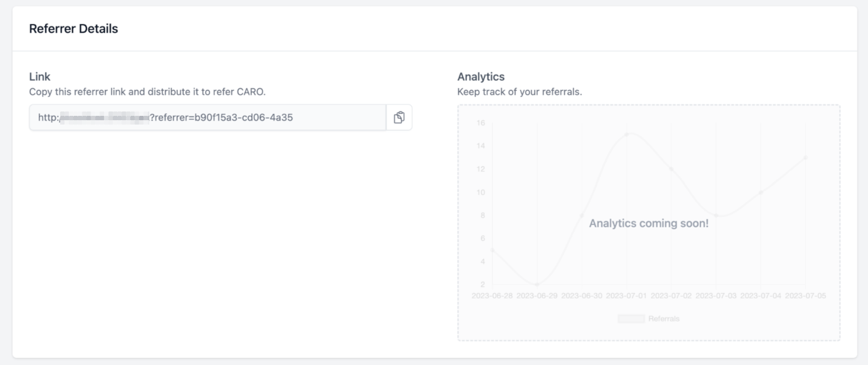Click the Analytics section heading
Viewport: 868px width, 365px height.
[x=480, y=77]
